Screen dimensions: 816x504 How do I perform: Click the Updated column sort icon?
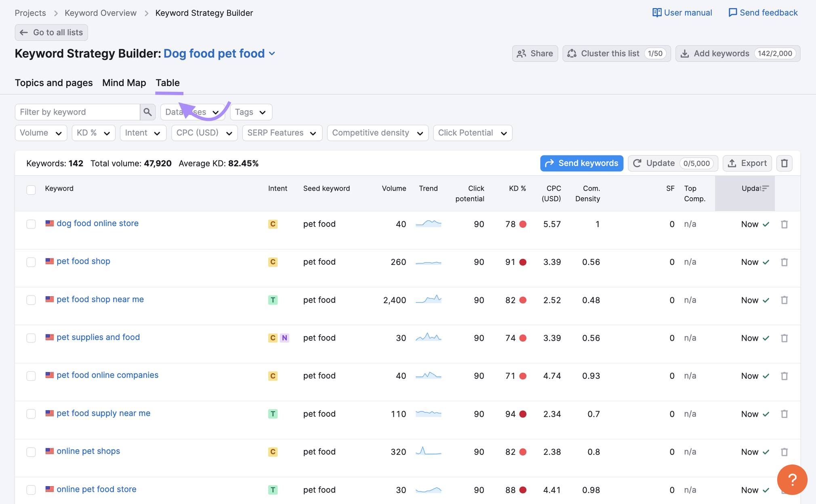pos(765,188)
